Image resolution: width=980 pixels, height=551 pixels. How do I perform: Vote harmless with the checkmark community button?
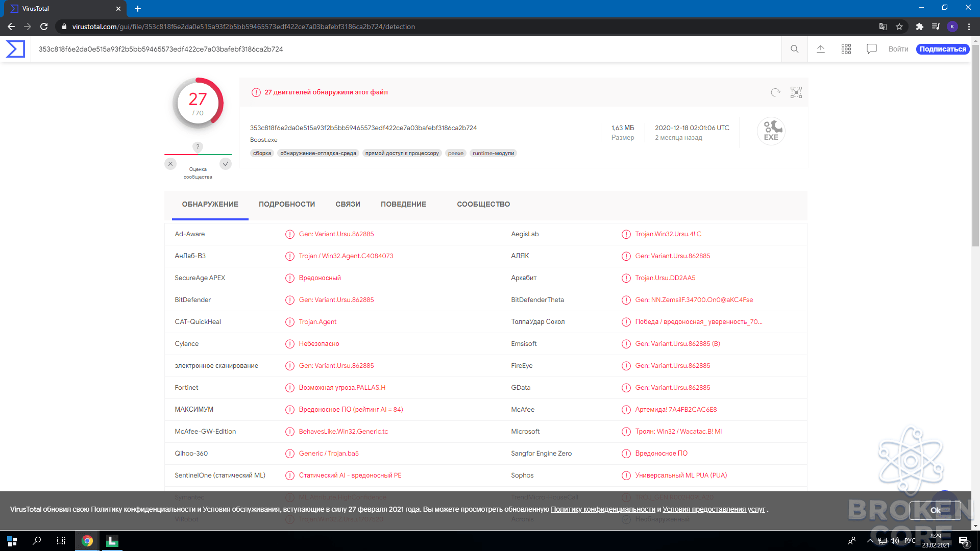click(x=226, y=164)
